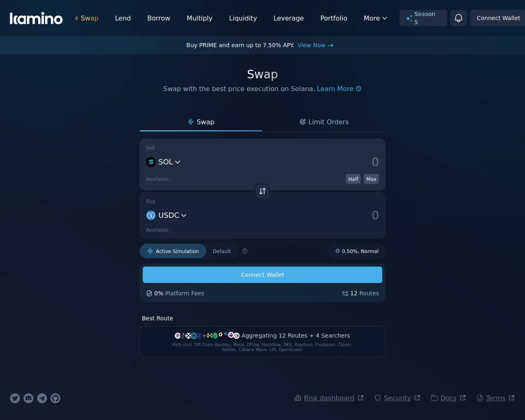Open the SOL sell token selector
The height and width of the screenshot is (420, 525).
pyautogui.click(x=163, y=162)
